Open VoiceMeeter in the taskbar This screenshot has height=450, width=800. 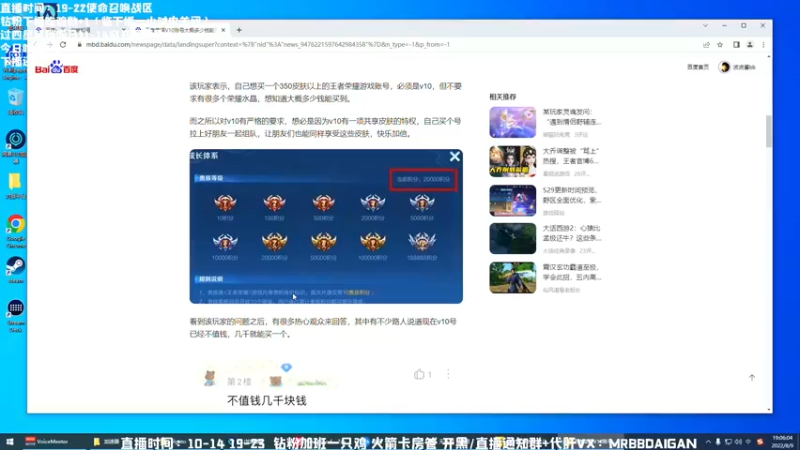click(47, 442)
